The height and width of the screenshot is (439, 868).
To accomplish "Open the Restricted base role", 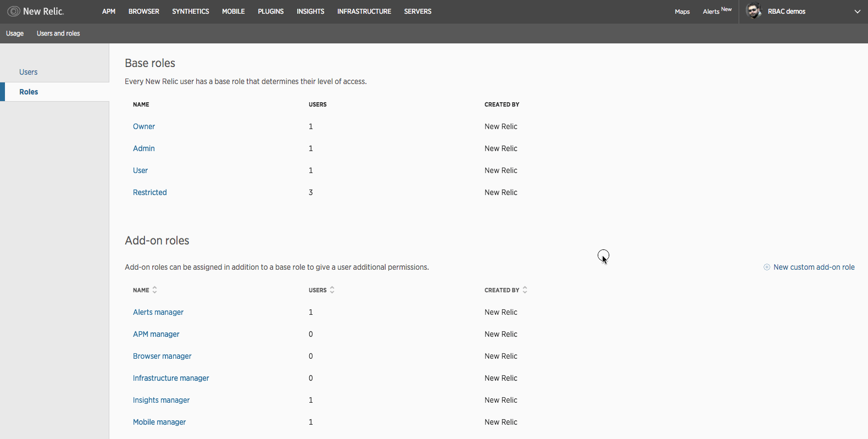I will [x=150, y=192].
